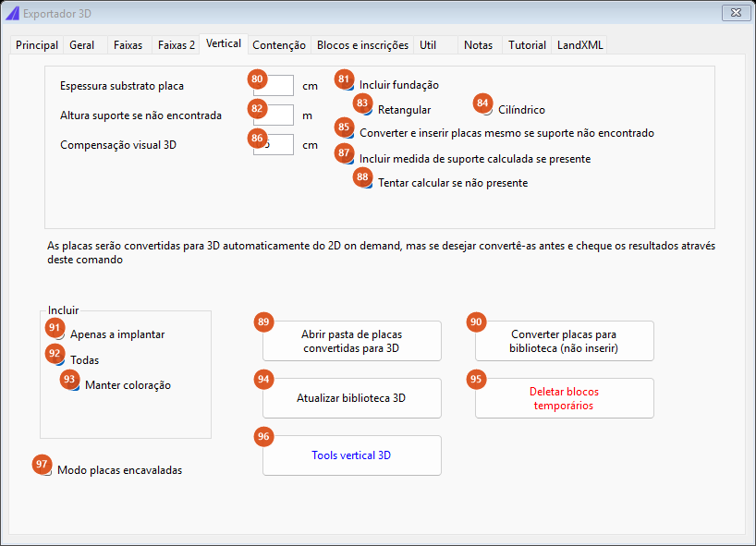756x546 pixels.
Task: Click Converter placas para biblioteca button
Action: [565, 341]
